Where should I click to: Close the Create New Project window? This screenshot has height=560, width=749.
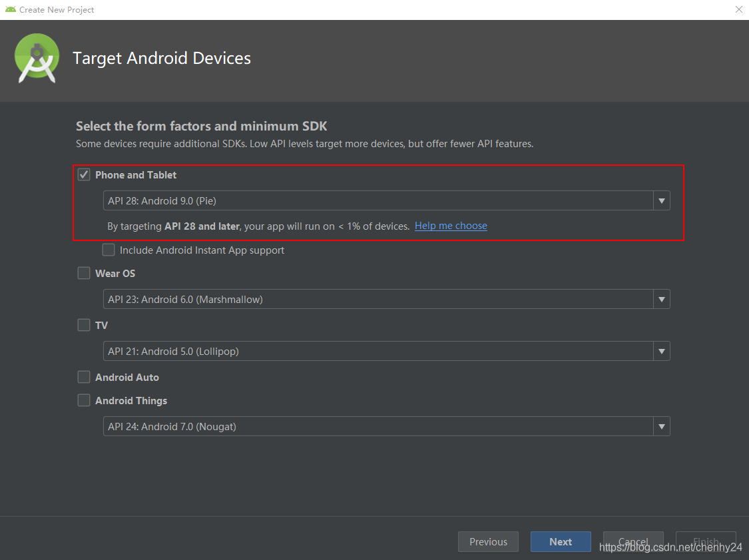739,9
